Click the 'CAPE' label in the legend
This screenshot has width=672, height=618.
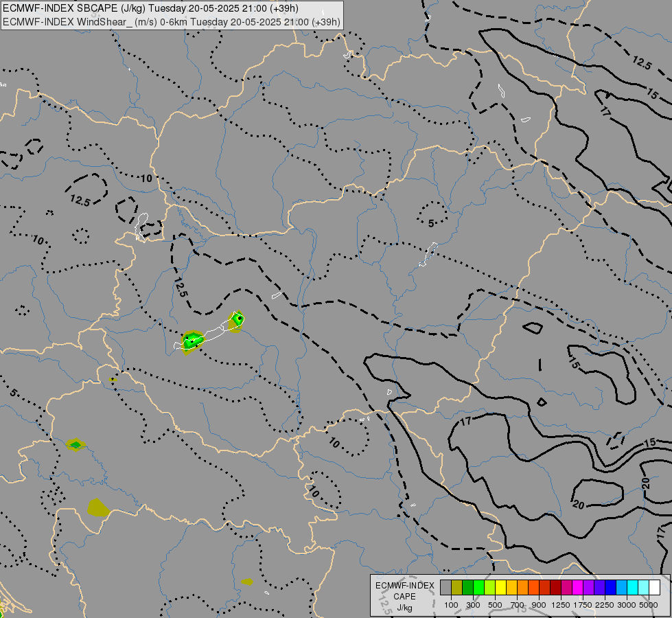tap(404, 597)
